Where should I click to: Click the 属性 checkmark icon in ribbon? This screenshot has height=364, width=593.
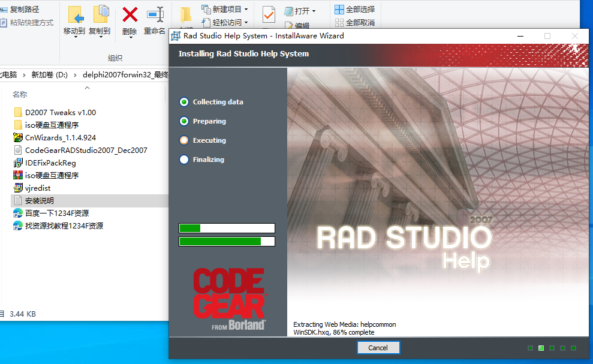point(269,15)
